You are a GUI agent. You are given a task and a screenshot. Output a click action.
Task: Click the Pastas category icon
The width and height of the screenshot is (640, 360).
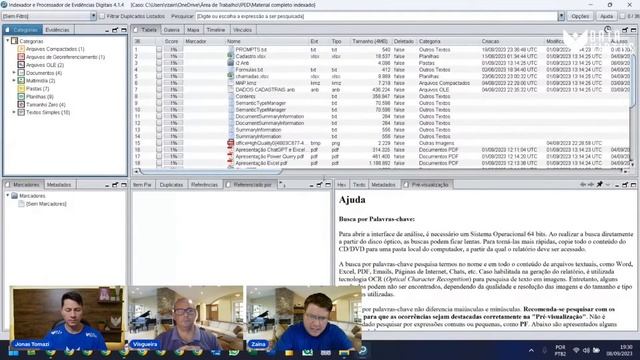coord(21,89)
